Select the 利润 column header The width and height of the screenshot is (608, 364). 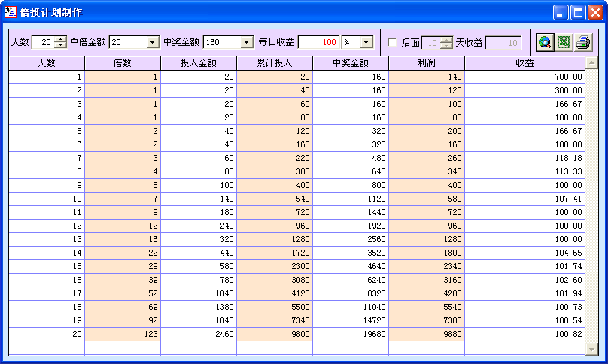pyautogui.click(x=426, y=64)
